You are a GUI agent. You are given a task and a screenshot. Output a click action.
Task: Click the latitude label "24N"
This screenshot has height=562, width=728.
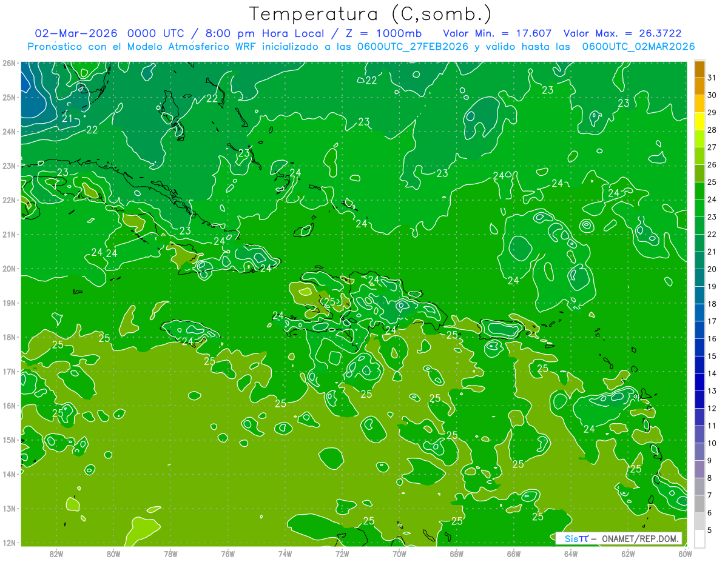(8, 132)
